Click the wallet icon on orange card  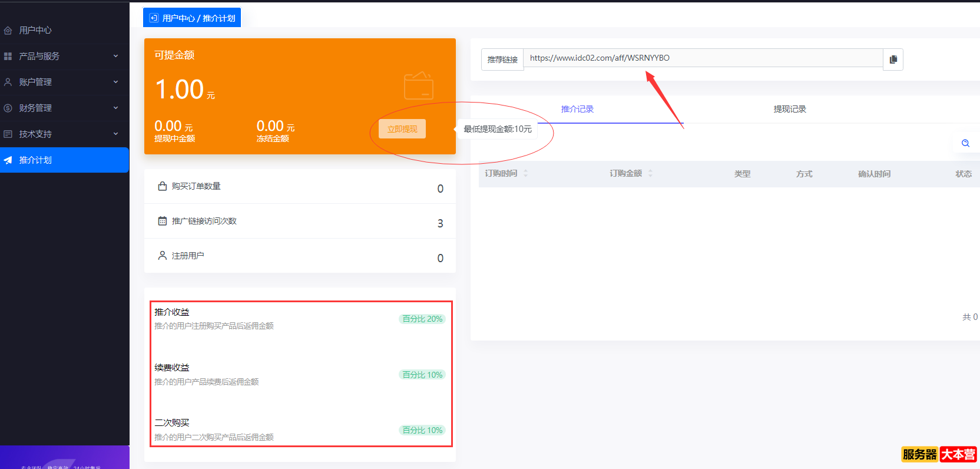[x=418, y=86]
